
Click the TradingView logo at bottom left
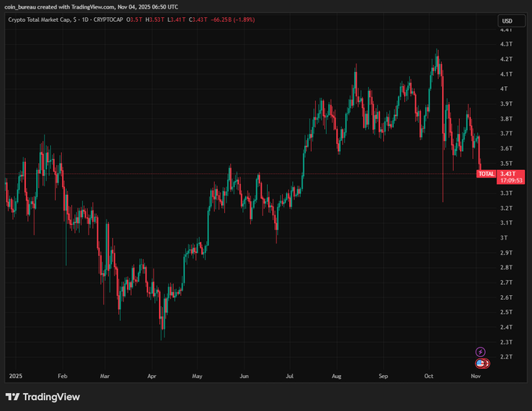[x=44, y=396]
